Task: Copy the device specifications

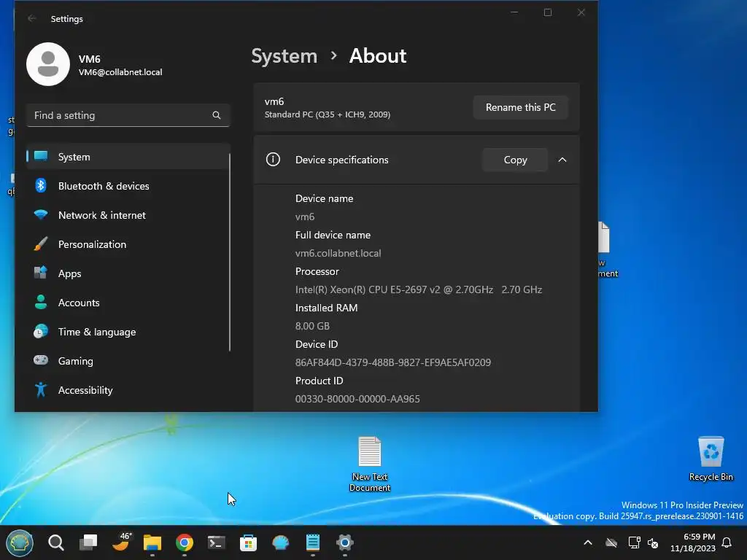Action: pos(515,160)
